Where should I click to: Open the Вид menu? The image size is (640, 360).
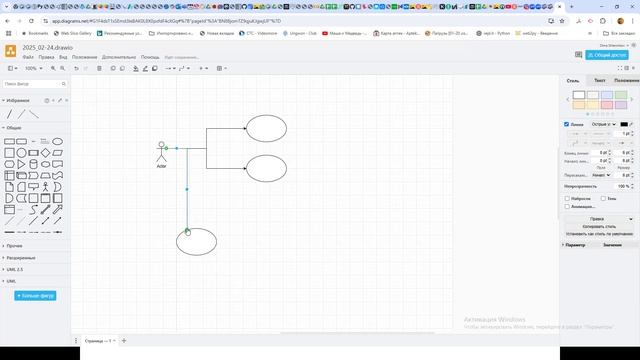[63, 57]
